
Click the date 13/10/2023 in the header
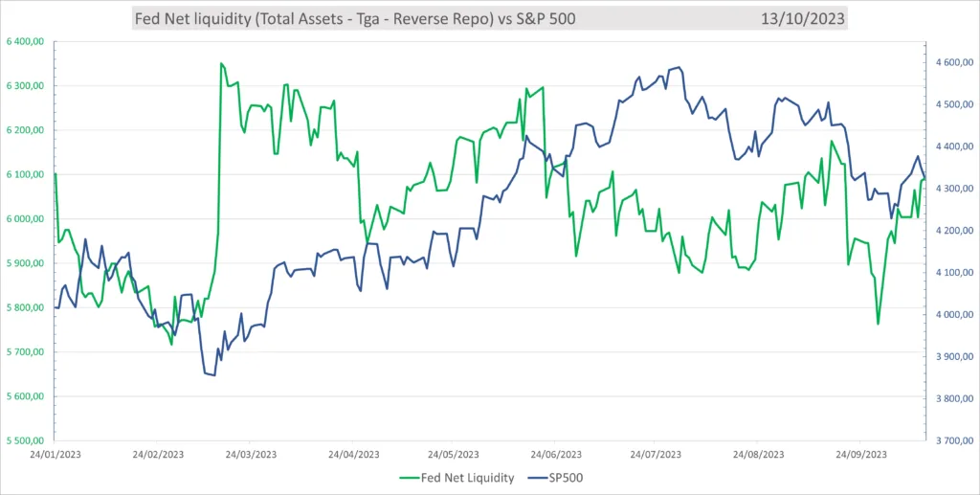point(803,19)
